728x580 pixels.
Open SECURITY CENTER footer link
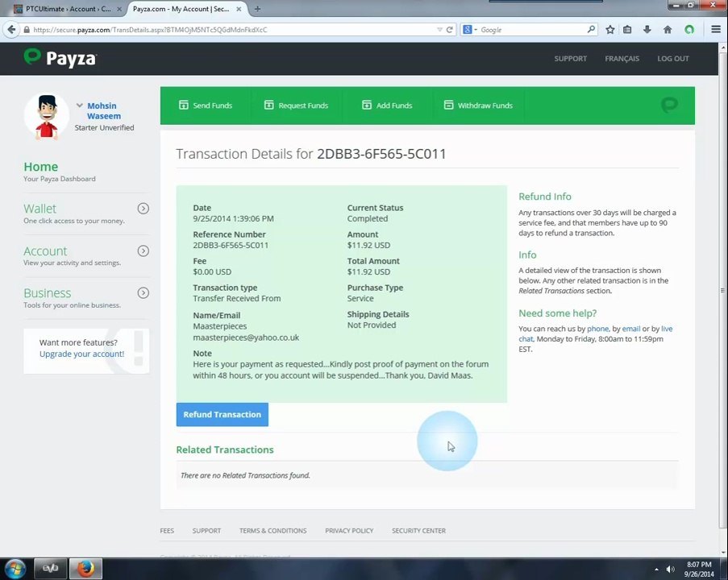pyautogui.click(x=418, y=530)
